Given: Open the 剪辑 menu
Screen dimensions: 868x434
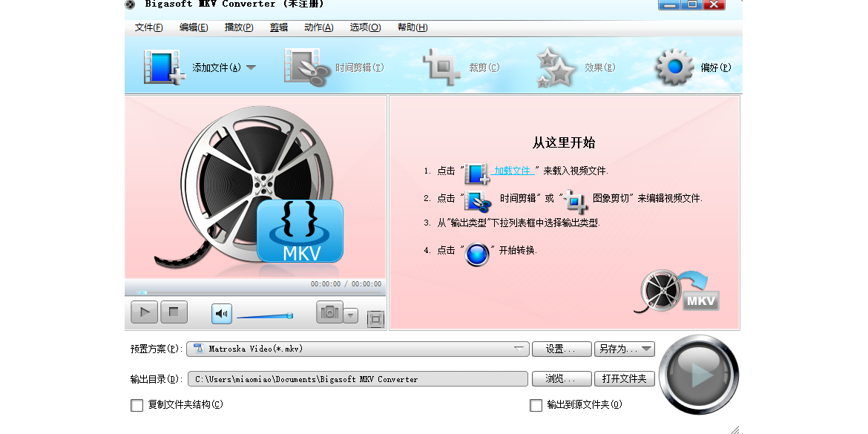Looking at the screenshot, I should pyautogui.click(x=278, y=27).
